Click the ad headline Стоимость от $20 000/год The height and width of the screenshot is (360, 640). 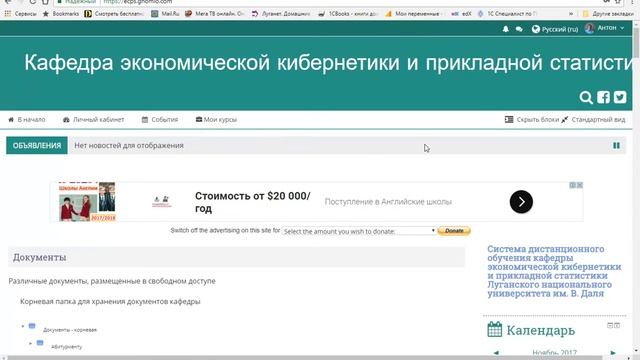(253, 202)
